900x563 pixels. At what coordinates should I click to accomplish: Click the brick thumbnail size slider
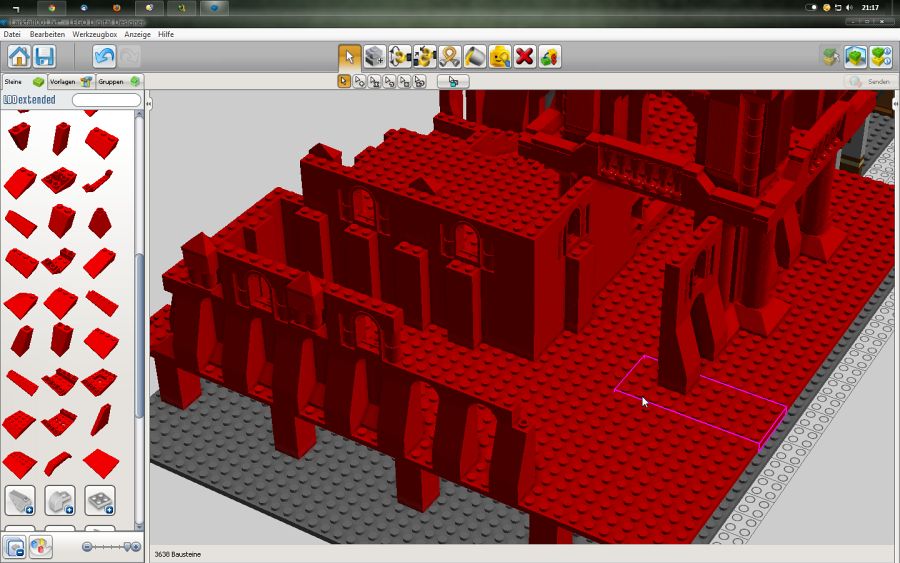111,547
